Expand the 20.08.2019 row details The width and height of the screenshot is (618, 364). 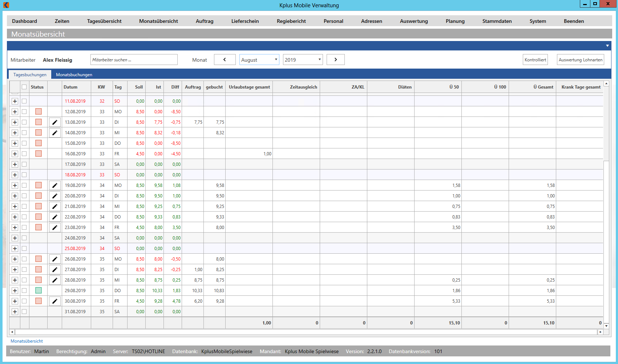15,196
